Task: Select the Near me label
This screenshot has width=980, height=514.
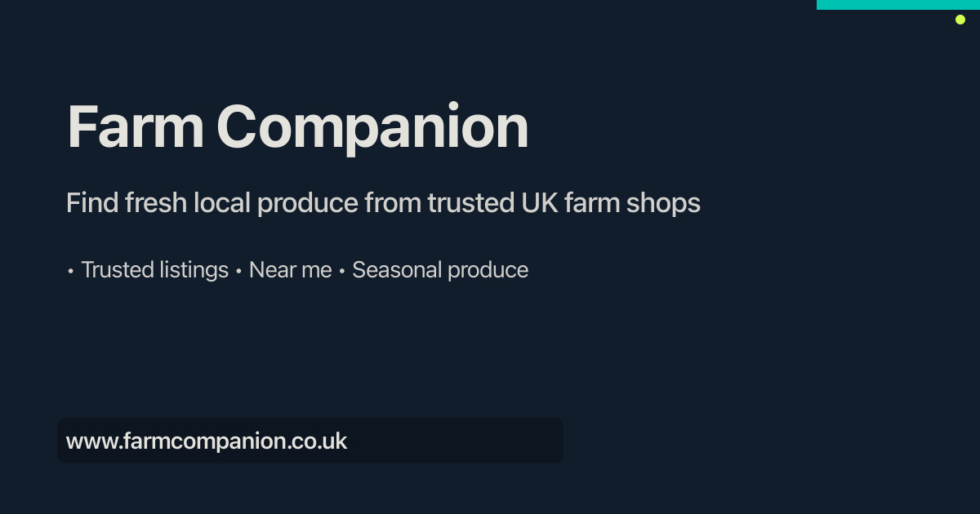Action: pos(290,270)
